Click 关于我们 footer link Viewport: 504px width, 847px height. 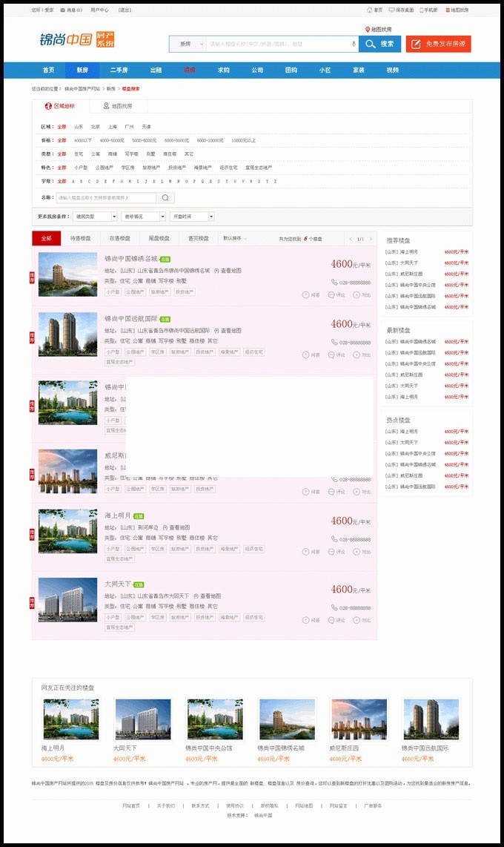[166, 805]
